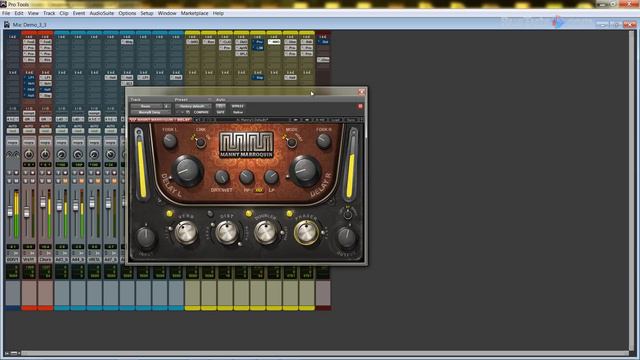Open automation mode selector on first track

12,131
